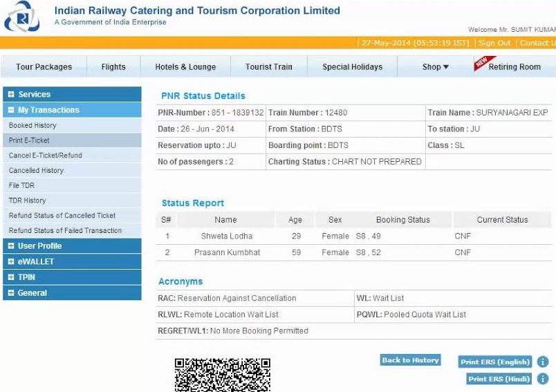Viewport: 556px width, 392px height.
Task: Click Reservation upto JU cell
Action: (211, 145)
